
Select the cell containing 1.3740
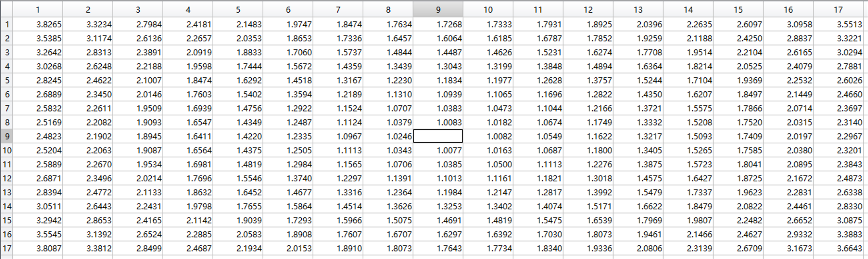tap(288, 178)
